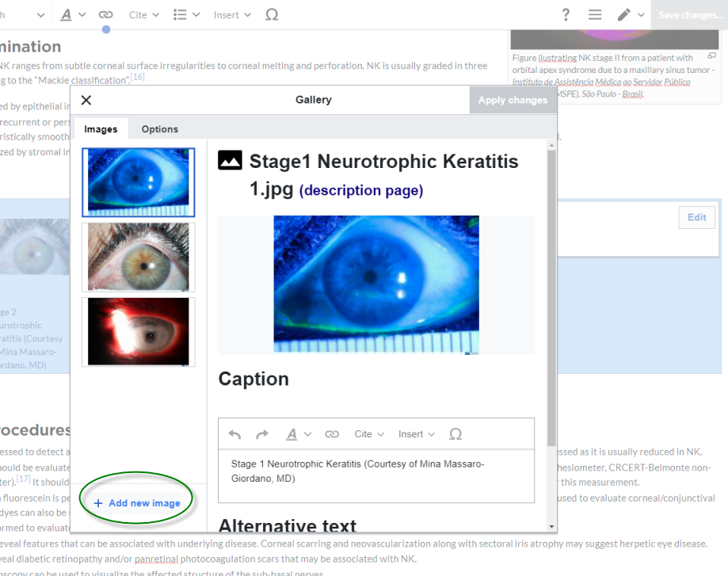Insert link using the caption toolbar link icon
This screenshot has height=576, width=728.
[x=332, y=434]
